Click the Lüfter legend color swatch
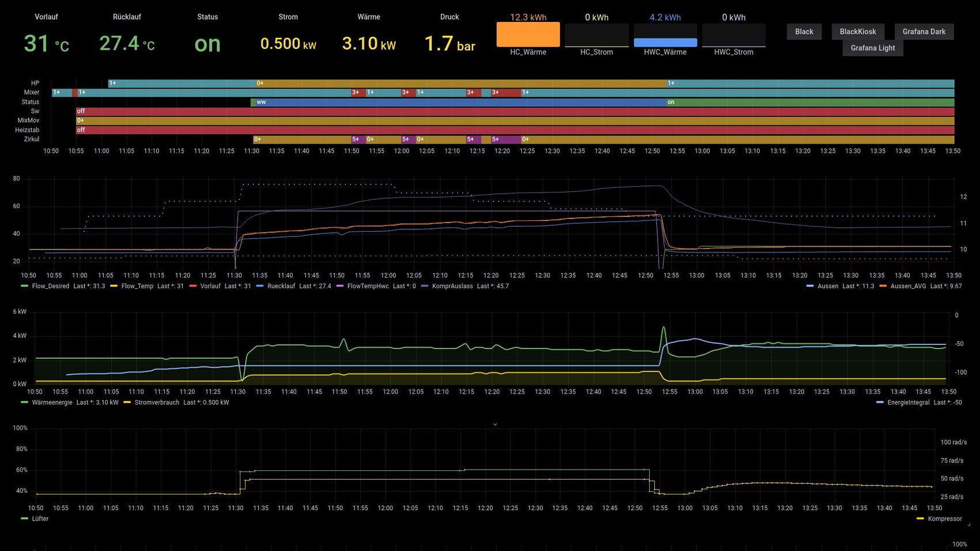980x551 pixels. point(24,519)
